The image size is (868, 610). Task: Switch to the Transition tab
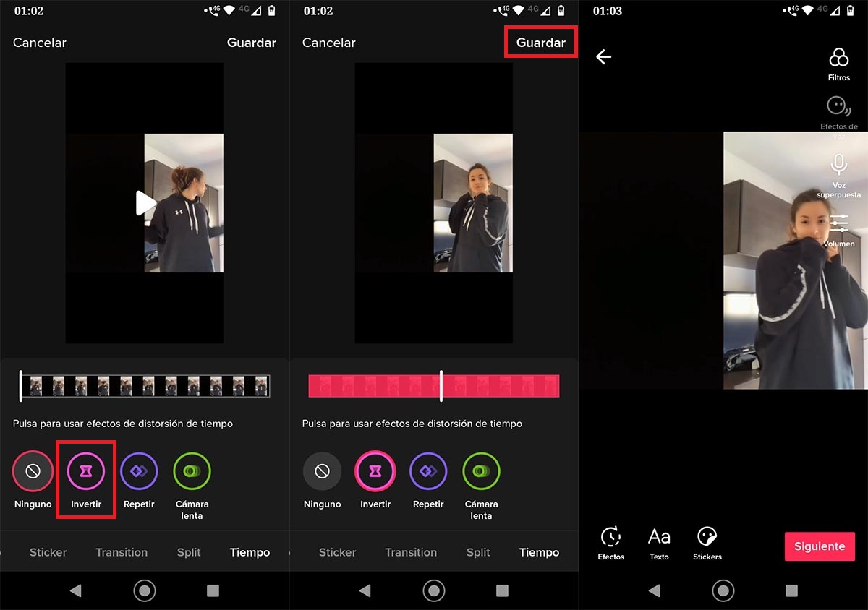point(121,551)
